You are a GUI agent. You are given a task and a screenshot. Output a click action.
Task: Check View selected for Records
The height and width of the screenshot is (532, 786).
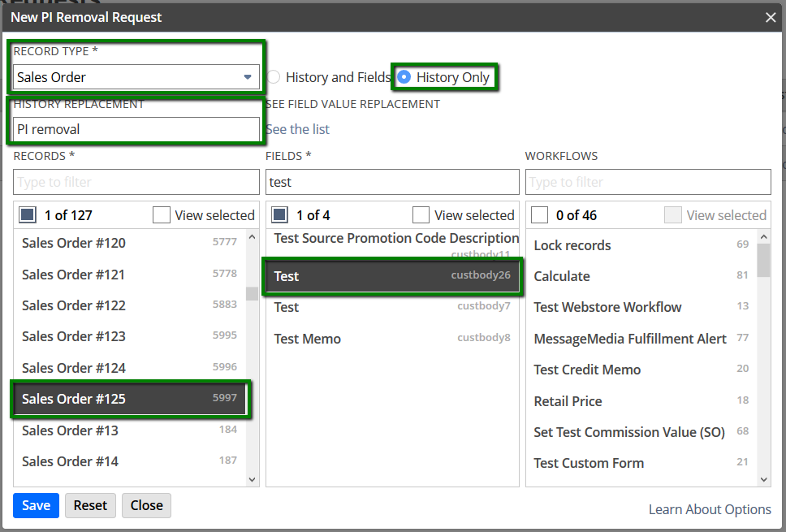click(x=162, y=215)
